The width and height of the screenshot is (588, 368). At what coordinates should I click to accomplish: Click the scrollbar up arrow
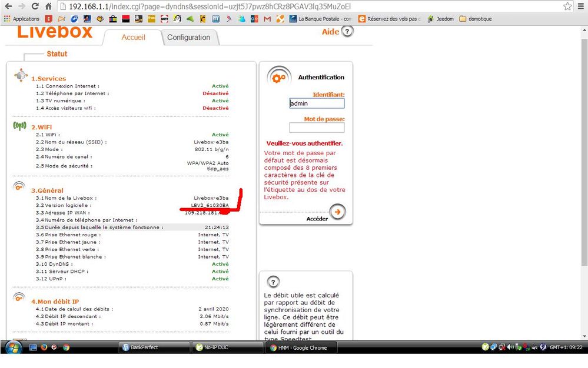point(584,30)
